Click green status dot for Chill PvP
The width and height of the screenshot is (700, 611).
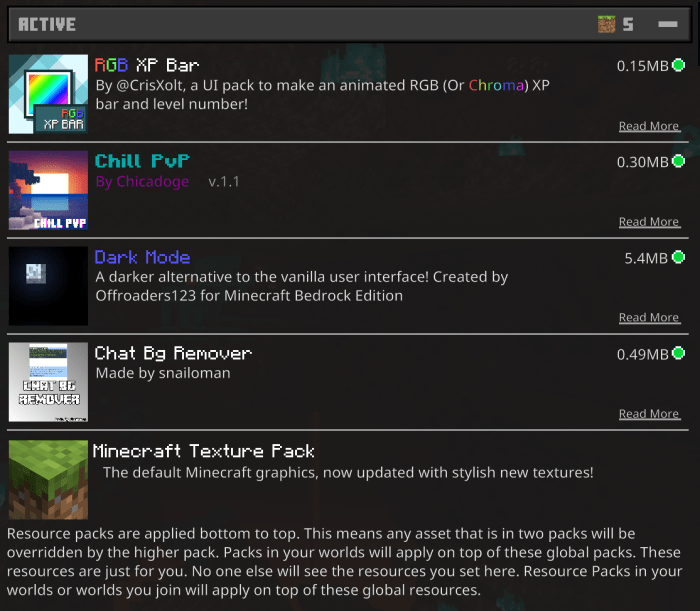(x=678, y=161)
